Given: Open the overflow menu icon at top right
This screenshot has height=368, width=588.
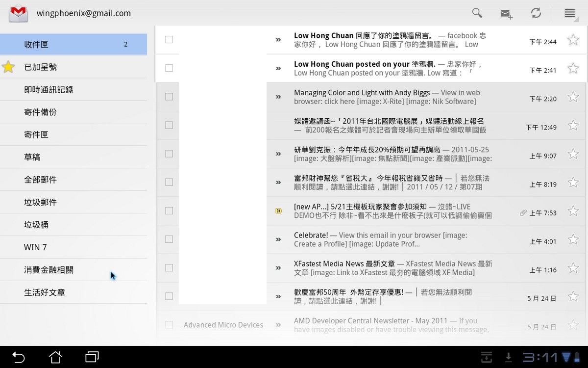Looking at the screenshot, I should coord(569,13).
